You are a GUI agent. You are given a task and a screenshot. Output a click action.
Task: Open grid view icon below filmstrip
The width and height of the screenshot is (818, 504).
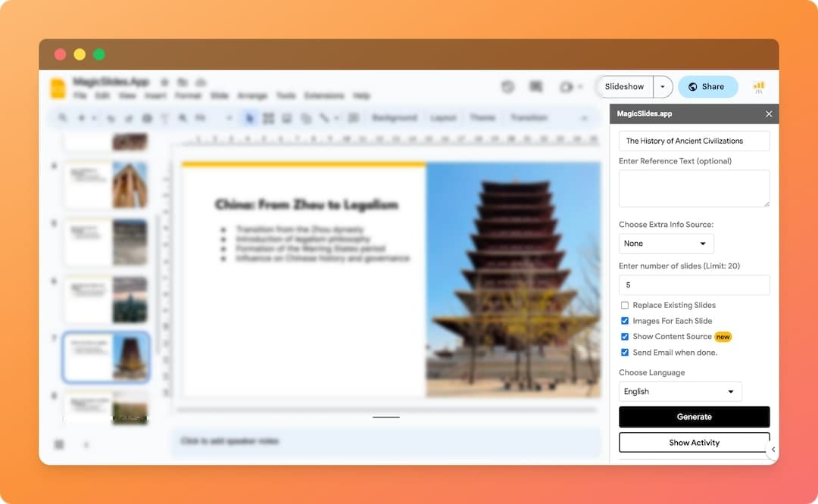click(x=59, y=444)
